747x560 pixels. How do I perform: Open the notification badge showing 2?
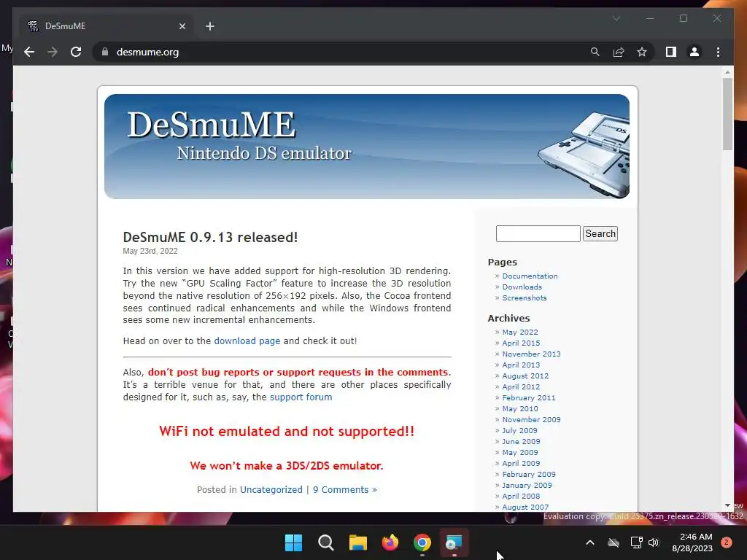click(727, 542)
